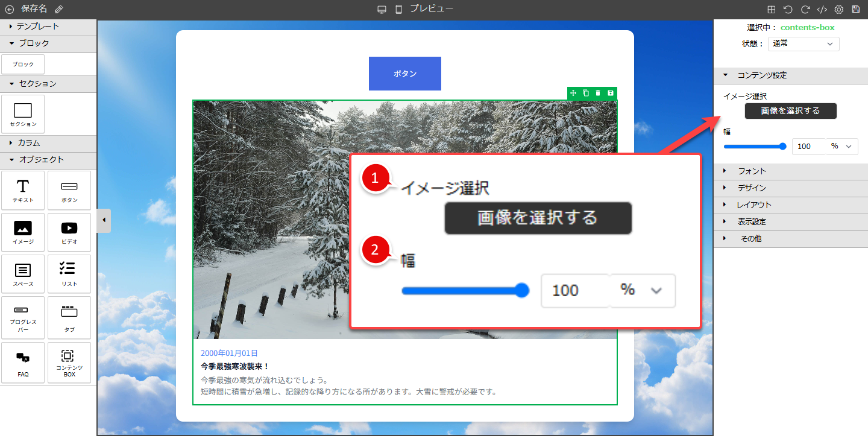Select the イメージ object tool

pyautogui.click(x=23, y=232)
